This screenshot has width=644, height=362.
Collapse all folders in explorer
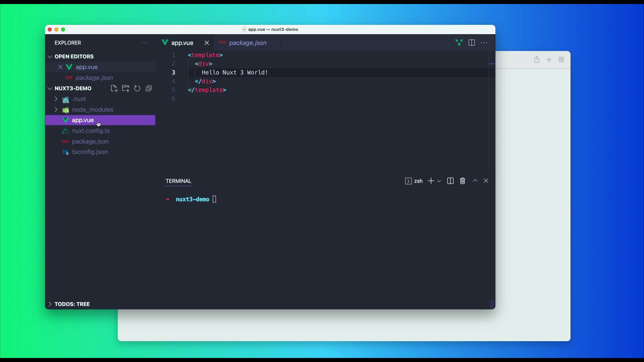(x=149, y=88)
